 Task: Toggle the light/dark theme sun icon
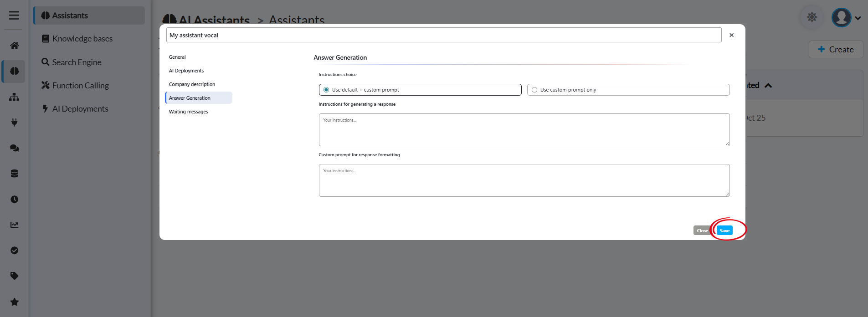point(812,17)
